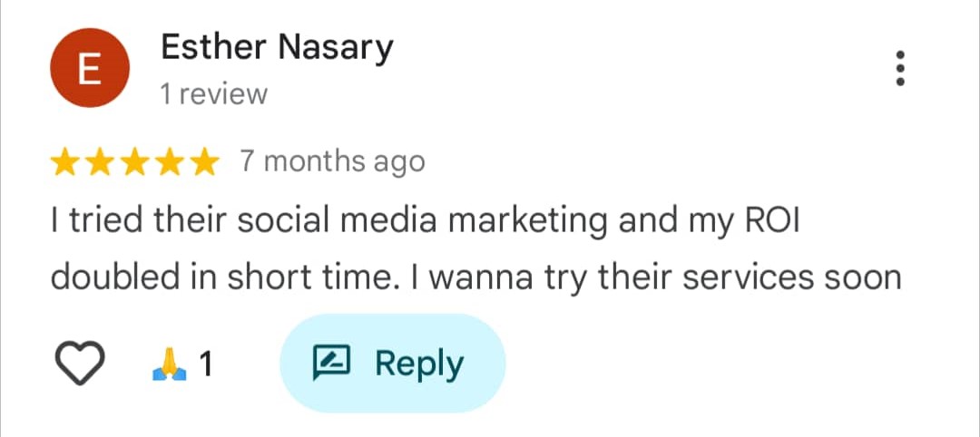Open the red E profile avatar
The height and width of the screenshot is (437, 980).
click(x=89, y=72)
